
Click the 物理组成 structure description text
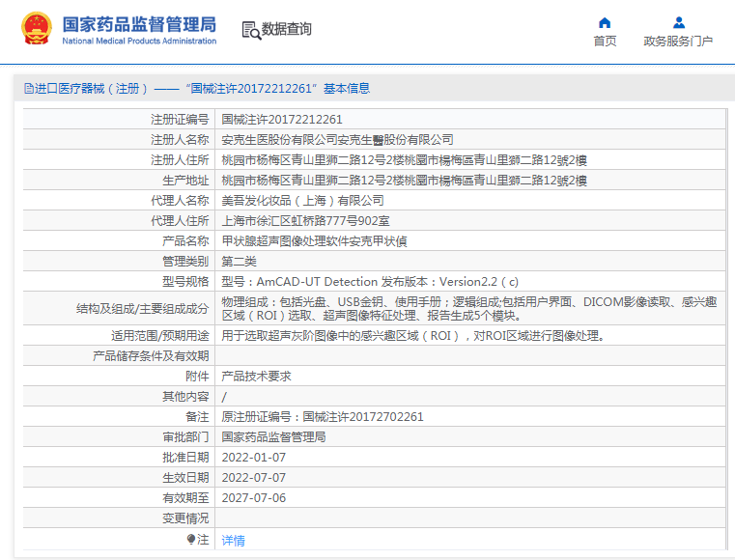point(469,308)
